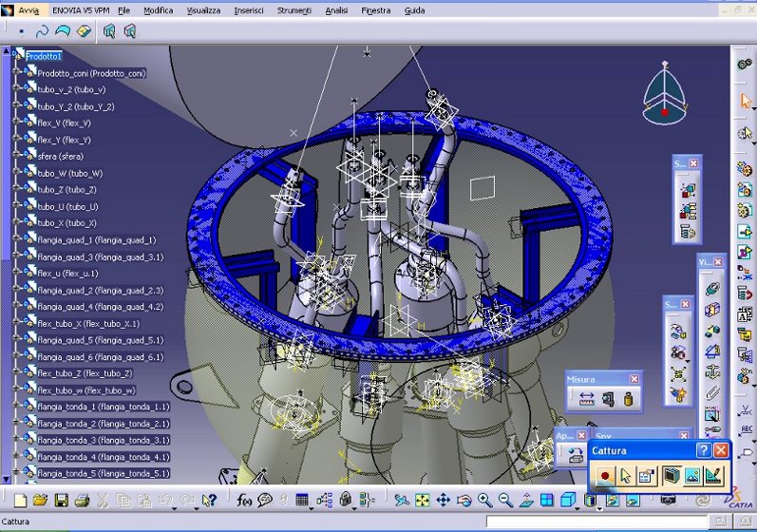Expand the tubo_v_2 tree node
Viewport: 757px width, 532px height.
point(16,89)
